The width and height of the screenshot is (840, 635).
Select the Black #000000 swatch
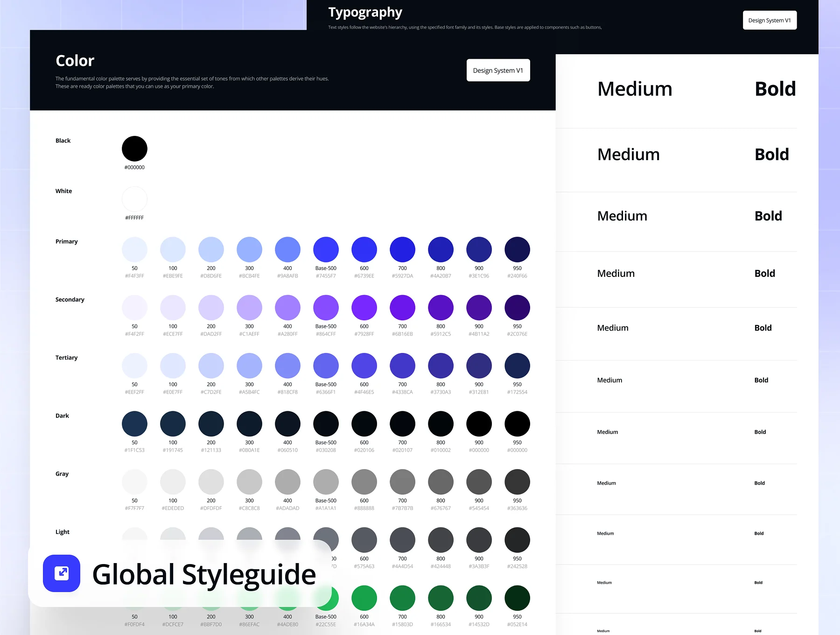[134, 149]
